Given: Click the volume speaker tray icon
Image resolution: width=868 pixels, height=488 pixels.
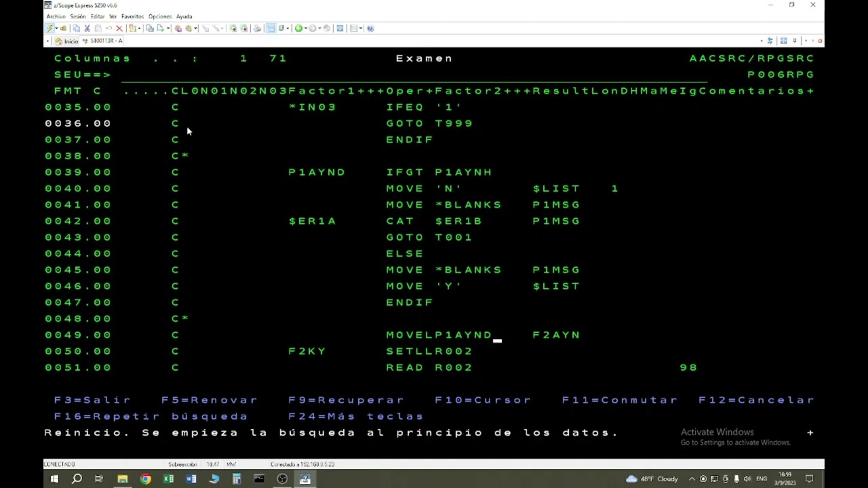Looking at the screenshot, I should [747, 479].
